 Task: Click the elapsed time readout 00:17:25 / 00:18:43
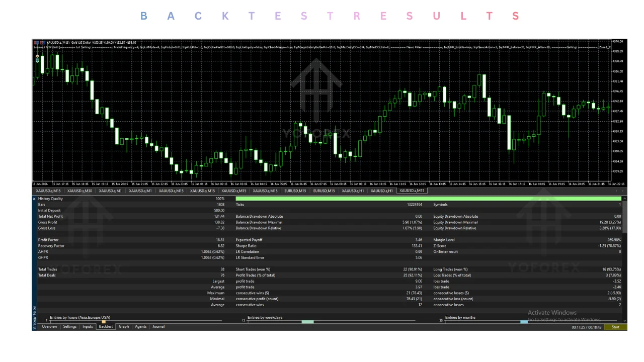(x=587, y=327)
